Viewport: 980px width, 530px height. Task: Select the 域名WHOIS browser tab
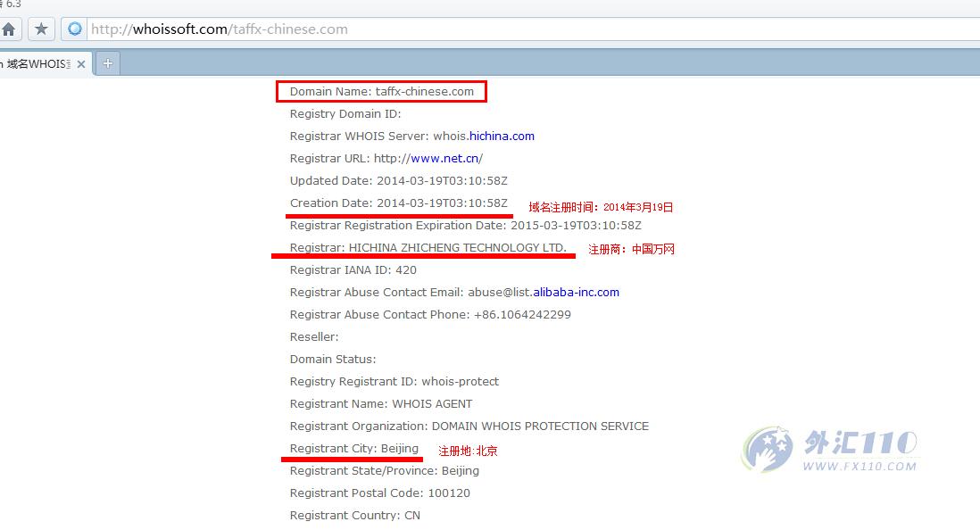click(x=37, y=63)
